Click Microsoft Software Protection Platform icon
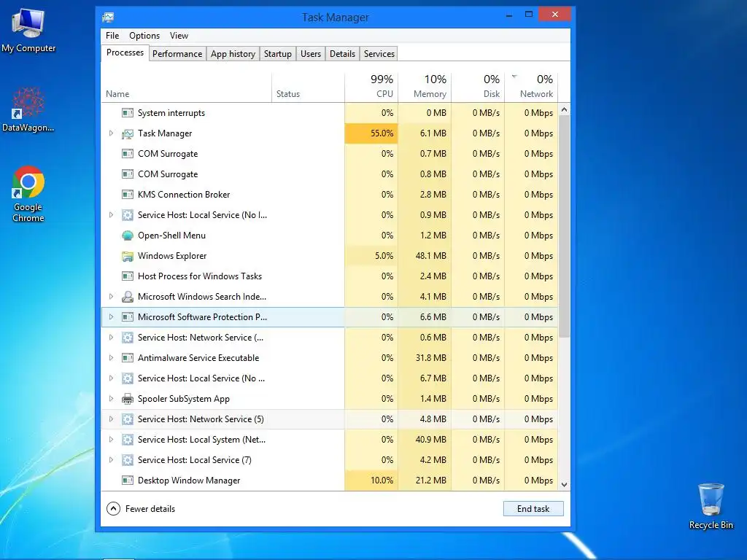 (127, 317)
